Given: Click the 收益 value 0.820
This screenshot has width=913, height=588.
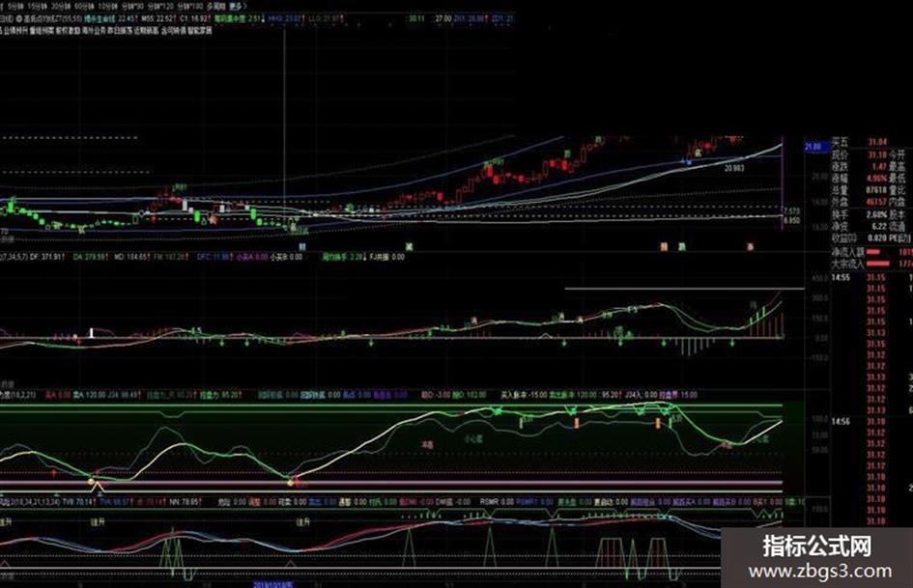Looking at the screenshot, I should 876,238.
